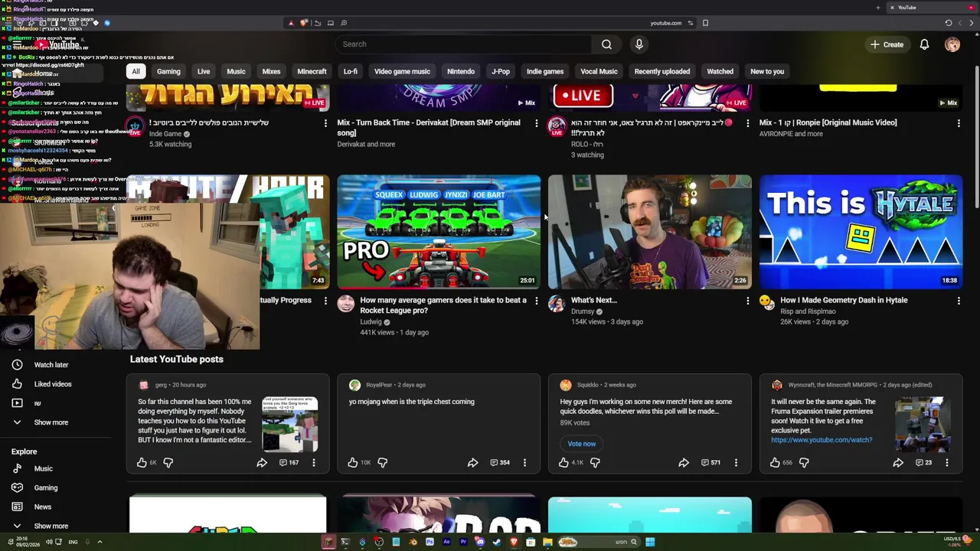Click the Ludwig channel name link
980x551 pixels.
[371, 321]
